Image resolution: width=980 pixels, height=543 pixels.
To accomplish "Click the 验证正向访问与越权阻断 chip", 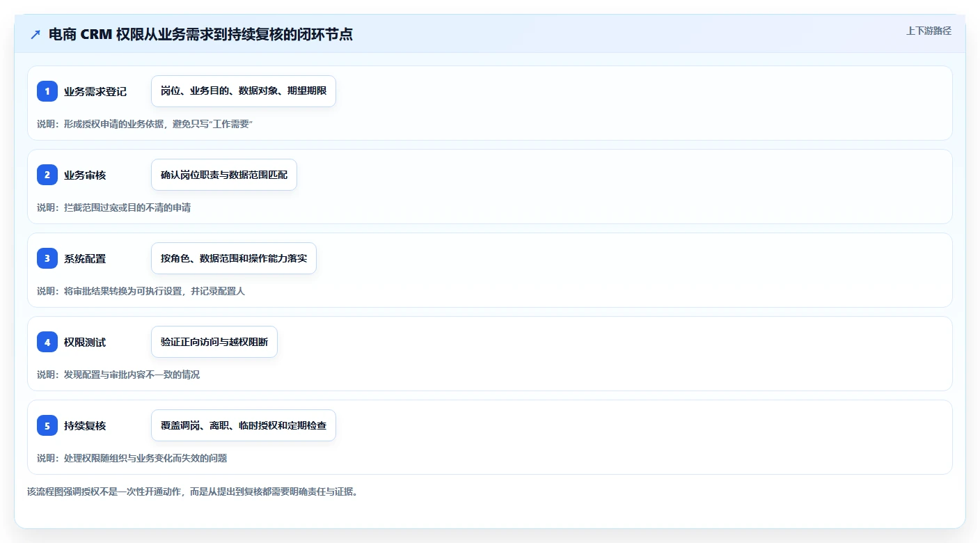I will click(x=214, y=342).
